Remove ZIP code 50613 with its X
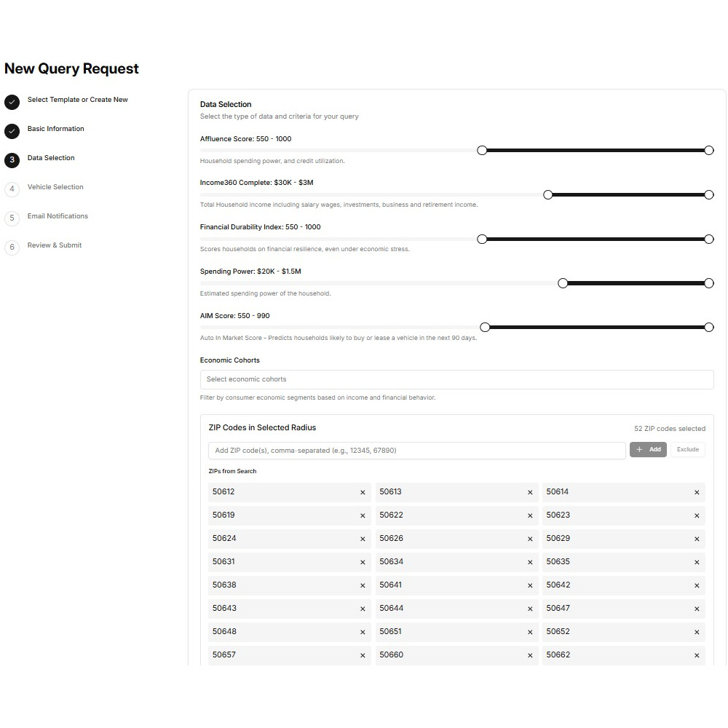The image size is (728, 728). click(x=530, y=493)
